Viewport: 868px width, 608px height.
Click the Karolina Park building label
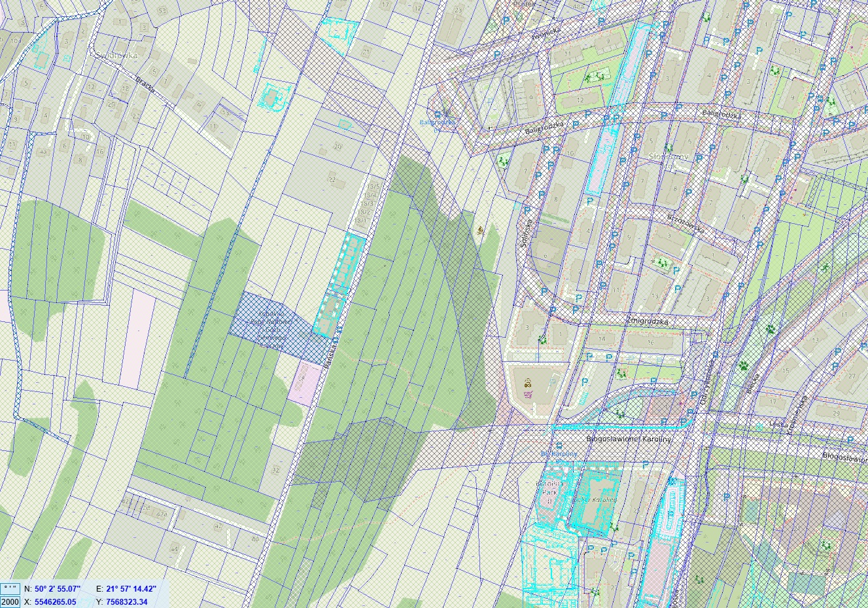pos(545,491)
